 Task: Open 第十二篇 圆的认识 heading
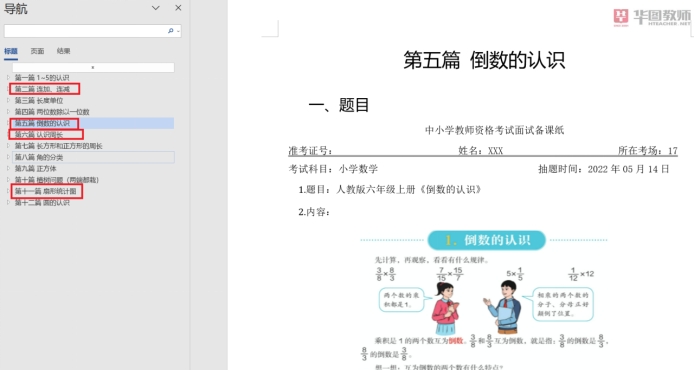[x=42, y=203]
